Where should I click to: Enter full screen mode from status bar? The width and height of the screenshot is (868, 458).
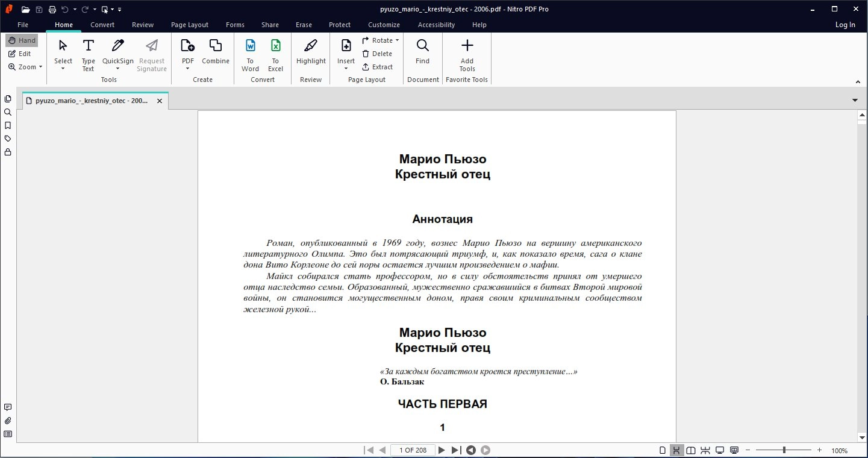[x=719, y=450]
